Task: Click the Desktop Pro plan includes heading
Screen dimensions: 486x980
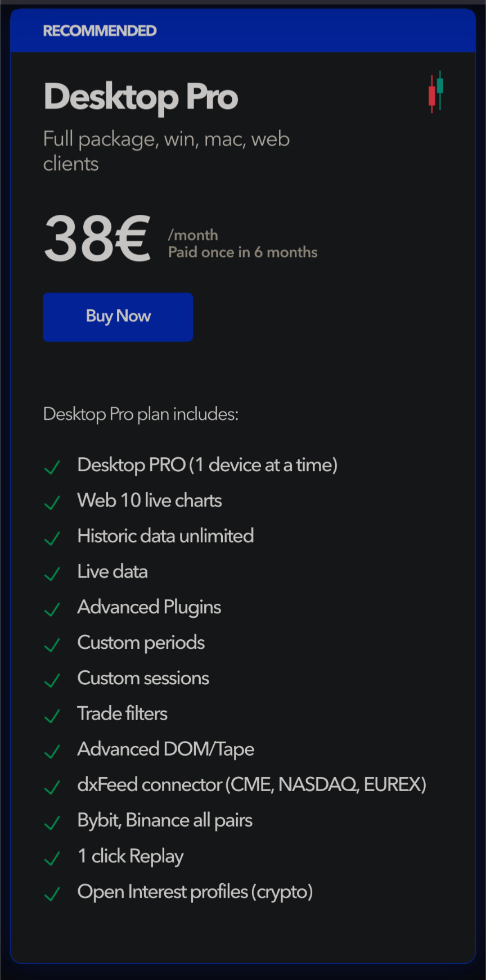Action: tap(141, 414)
